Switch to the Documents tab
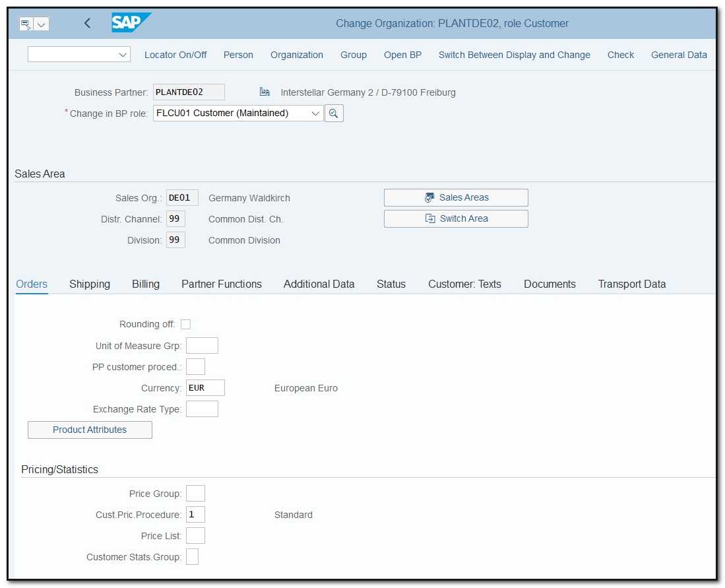The image size is (725, 588). tap(550, 284)
